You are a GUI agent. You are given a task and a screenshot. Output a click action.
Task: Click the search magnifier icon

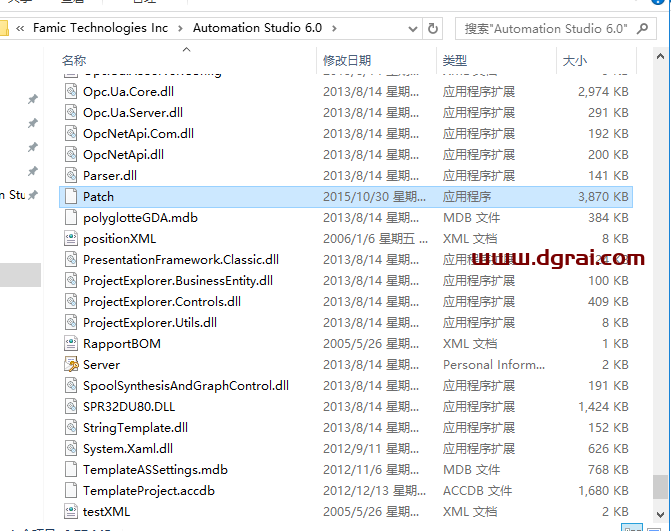pyautogui.click(x=642, y=29)
